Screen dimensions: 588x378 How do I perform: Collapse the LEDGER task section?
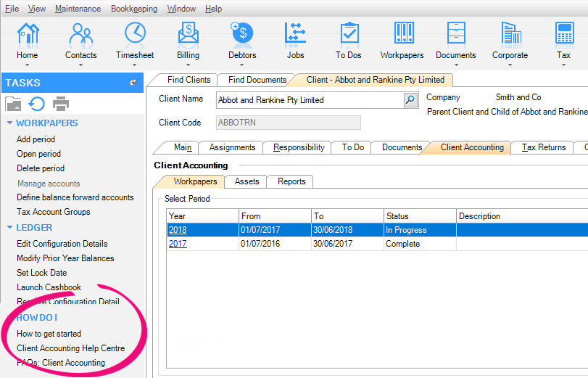pyautogui.click(x=9, y=228)
